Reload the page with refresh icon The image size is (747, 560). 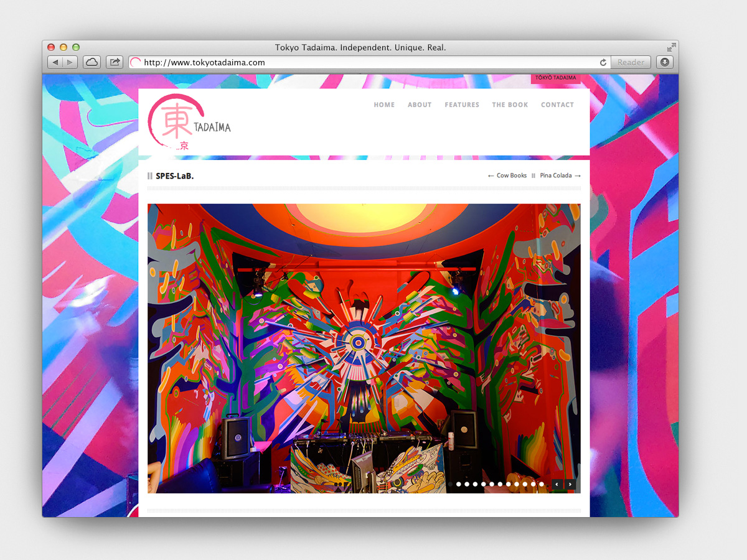click(603, 62)
